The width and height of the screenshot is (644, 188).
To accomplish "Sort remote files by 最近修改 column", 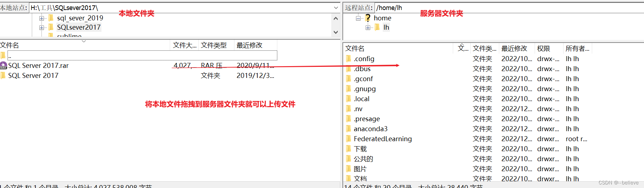I will point(517,48).
